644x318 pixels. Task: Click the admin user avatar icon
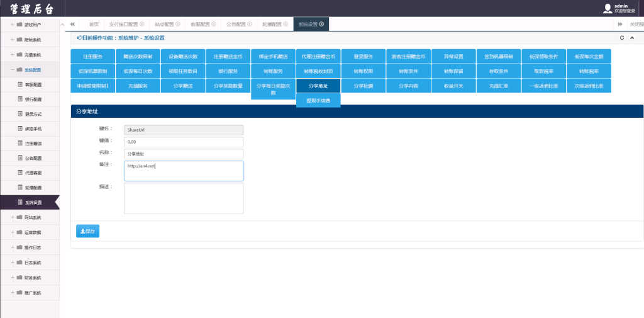tap(607, 8)
